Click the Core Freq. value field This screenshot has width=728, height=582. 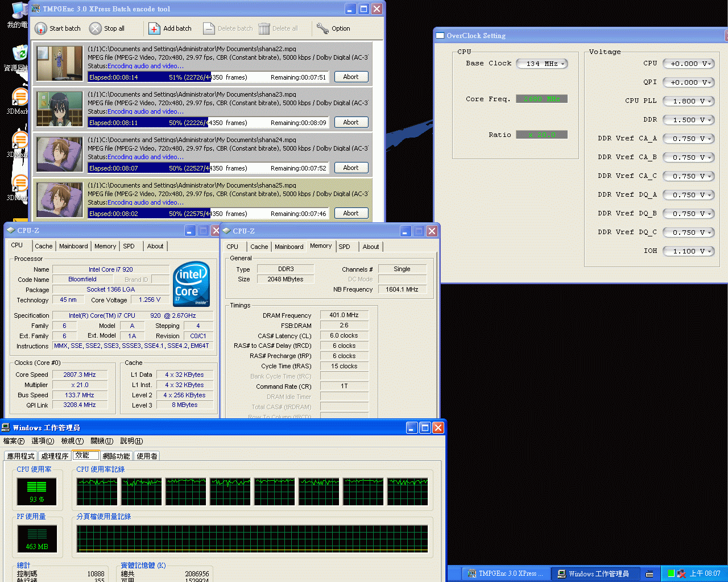coord(541,99)
